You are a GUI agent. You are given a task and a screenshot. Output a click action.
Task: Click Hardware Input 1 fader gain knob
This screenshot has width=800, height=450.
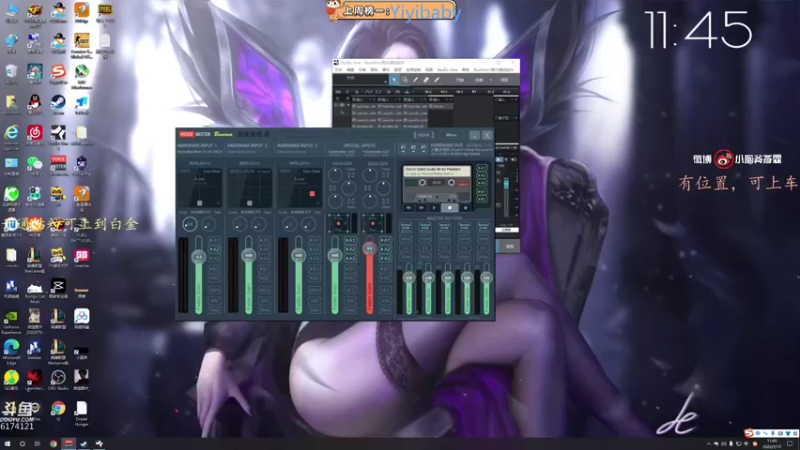pyautogui.click(x=198, y=256)
